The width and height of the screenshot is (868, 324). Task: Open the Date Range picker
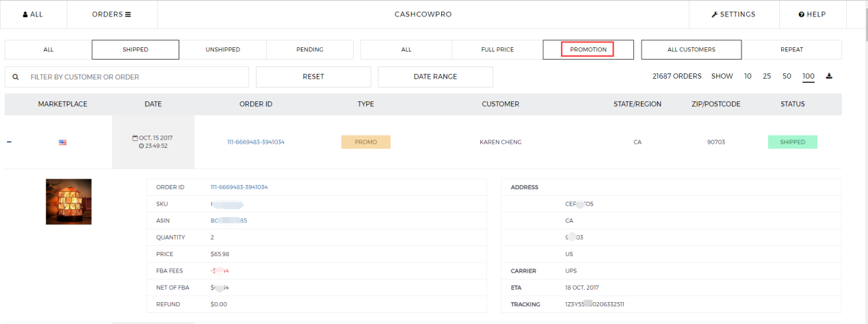pos(435,77)
